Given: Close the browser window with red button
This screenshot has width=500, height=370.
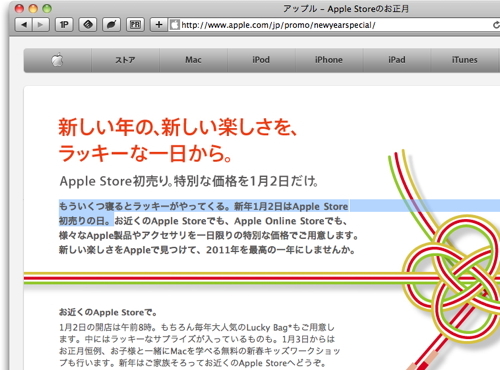Looking at the screenshot, I should pos(19,8).
